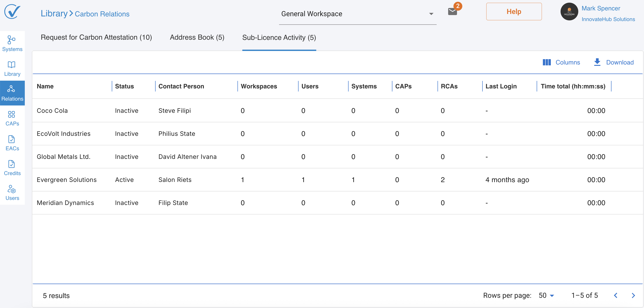644x308 pixels.
Task: Open the Rows per page dropdown
Action: pyautogui.click(x=546, y=295)
